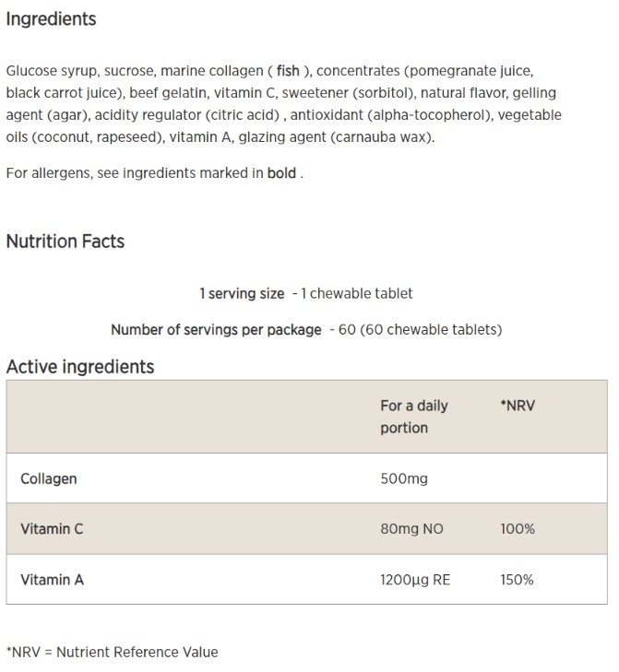
Task: Click the 500mg collagen value
Action: [404, 478]
